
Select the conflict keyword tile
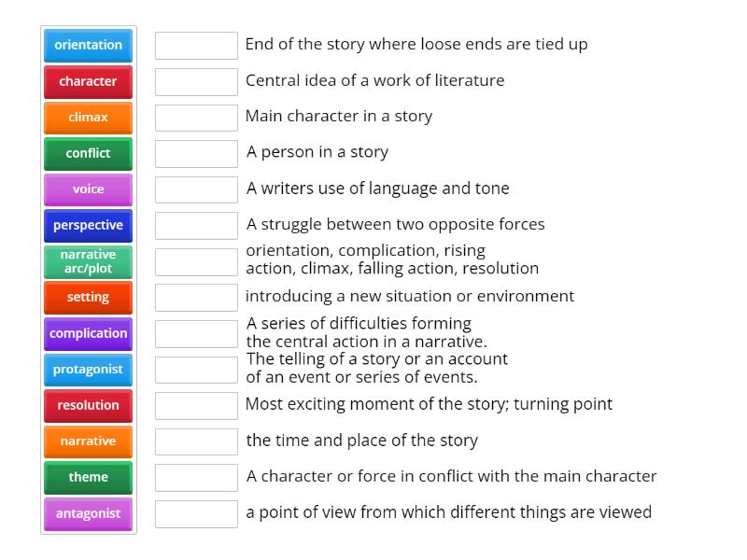pos(88,153)
